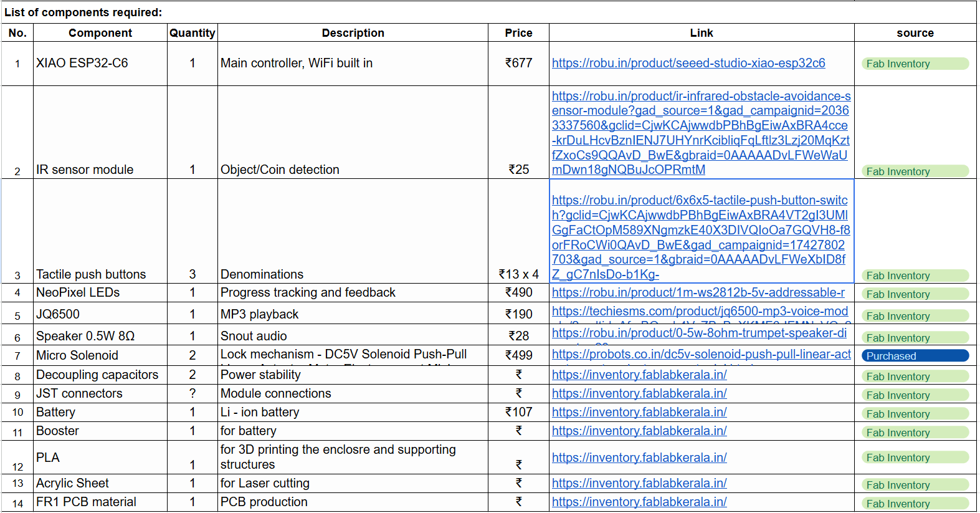Select the 'Main controller, WiFi built in' cell

point(353,64)
